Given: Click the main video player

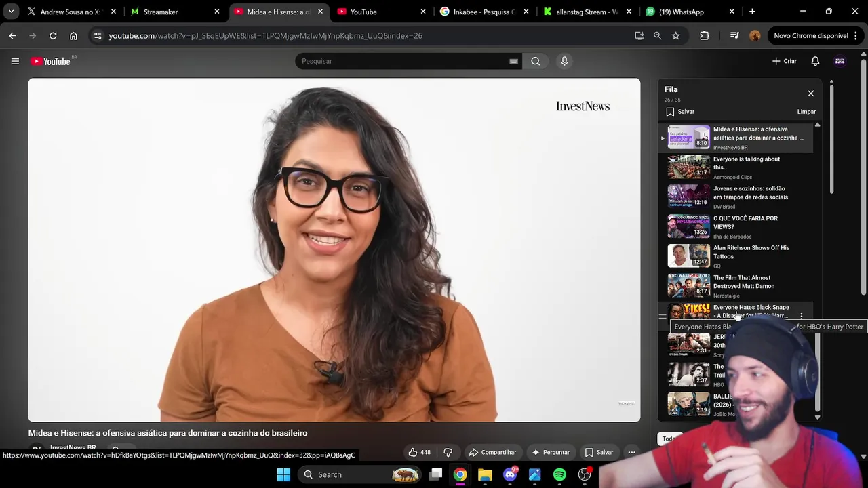Looking at the screenshot, I should [x=334, y=250].
